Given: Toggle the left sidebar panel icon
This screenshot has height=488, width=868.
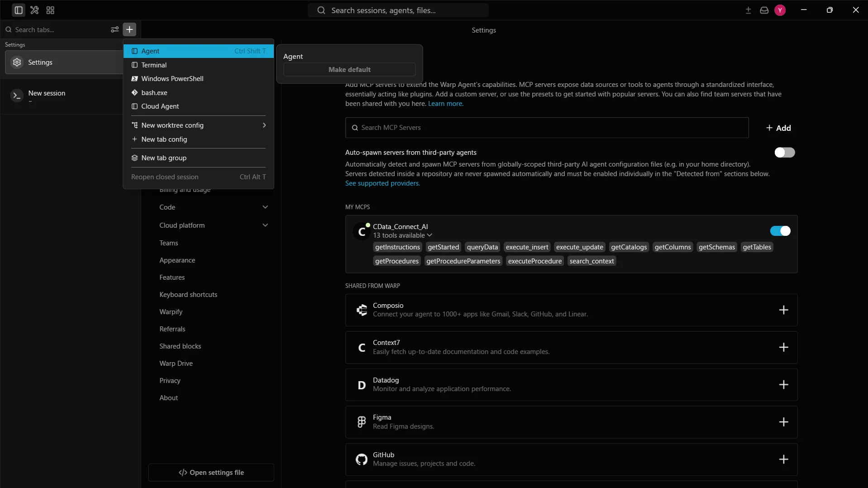Looking at the screenshot, I should pos(19,10).
